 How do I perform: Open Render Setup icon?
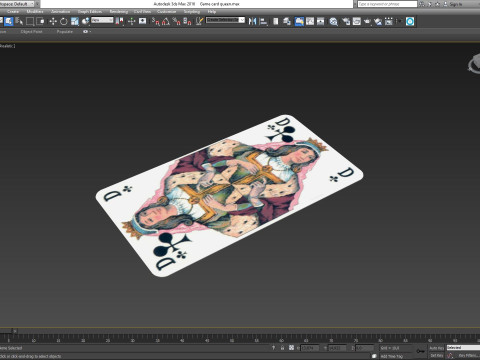click(346, 21)
